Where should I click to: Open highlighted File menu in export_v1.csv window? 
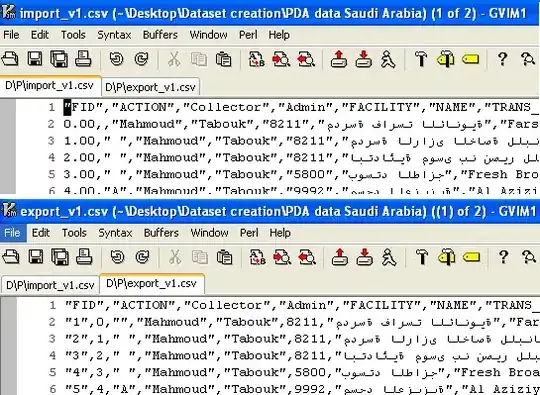12,233
